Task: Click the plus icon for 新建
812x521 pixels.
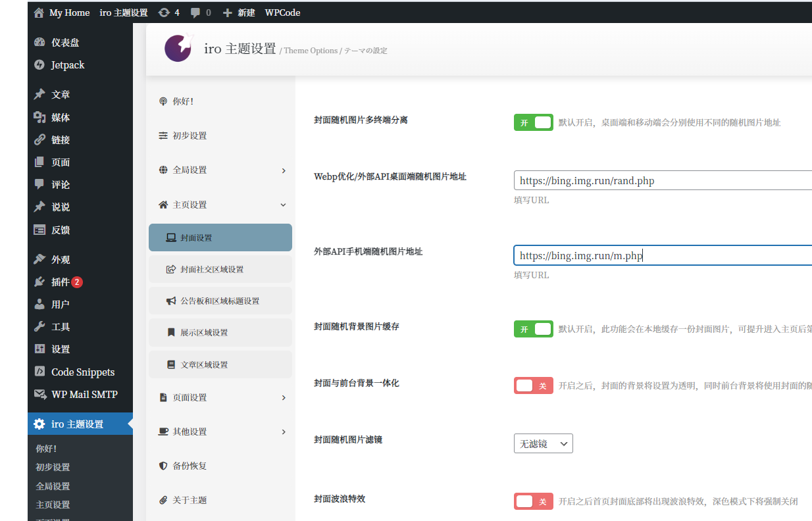Action: pos(228,12)
